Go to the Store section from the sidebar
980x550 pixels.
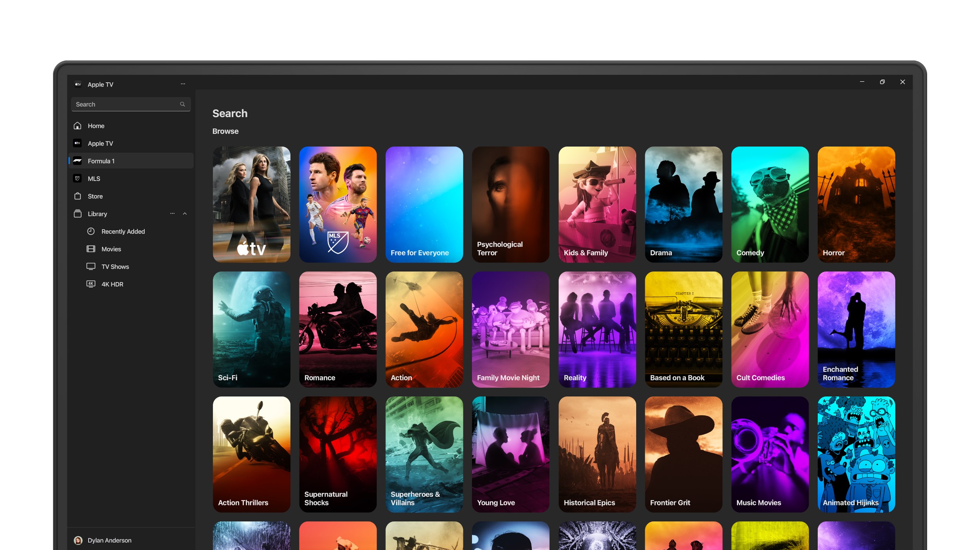point(95,196)
